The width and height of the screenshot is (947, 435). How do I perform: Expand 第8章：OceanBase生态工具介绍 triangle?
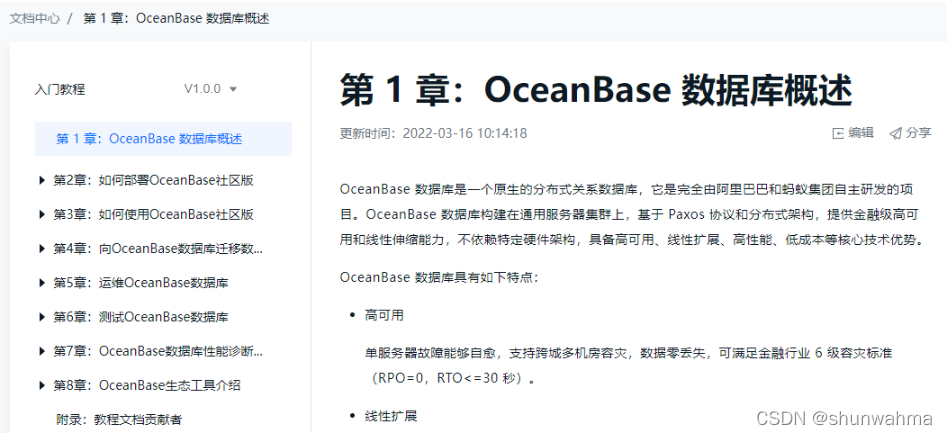[42, 385]
